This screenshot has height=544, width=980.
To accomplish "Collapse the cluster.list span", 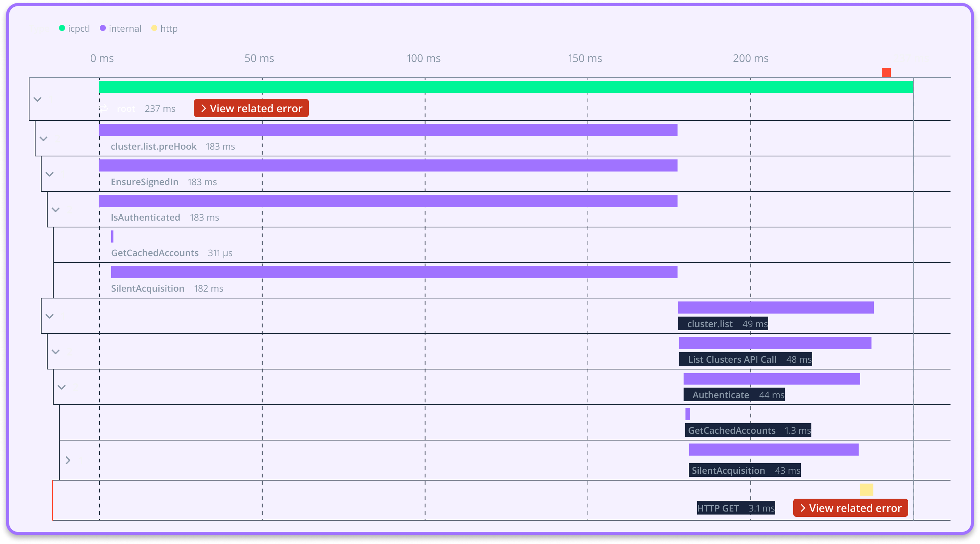I will pyautogui.click(x=50, y=316).
